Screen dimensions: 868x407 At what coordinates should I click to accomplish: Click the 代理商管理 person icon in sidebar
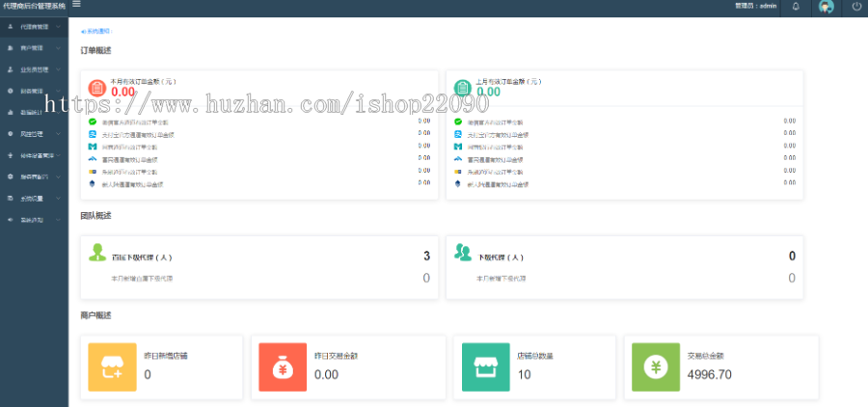[11, 27]
